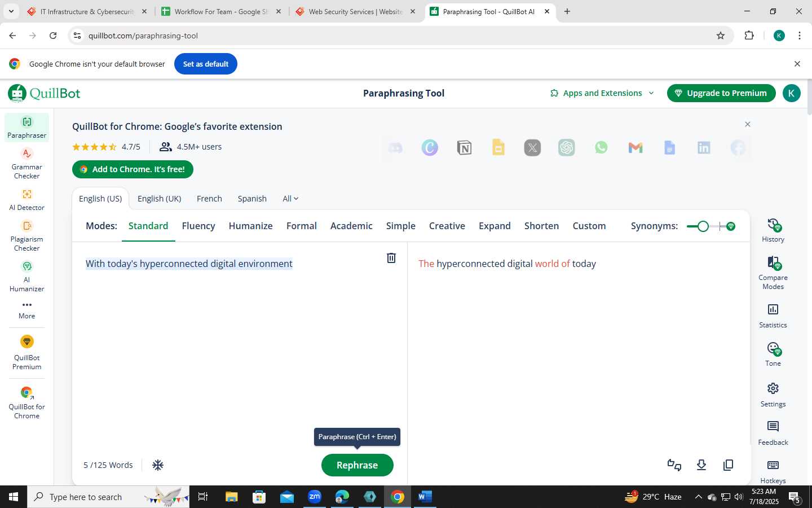The width and height of the screenshot is (812, 508).
Task: Open QuillBot Premium from sidebar
Action: (27, 353)
